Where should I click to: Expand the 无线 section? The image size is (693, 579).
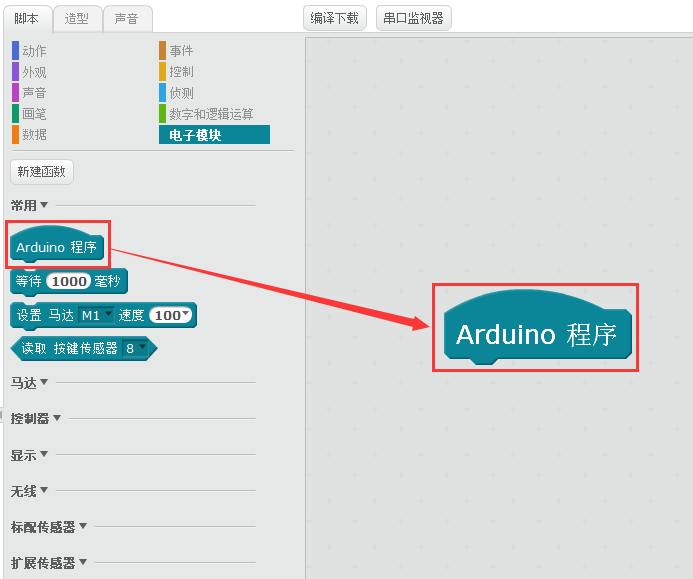coord(29,490)
